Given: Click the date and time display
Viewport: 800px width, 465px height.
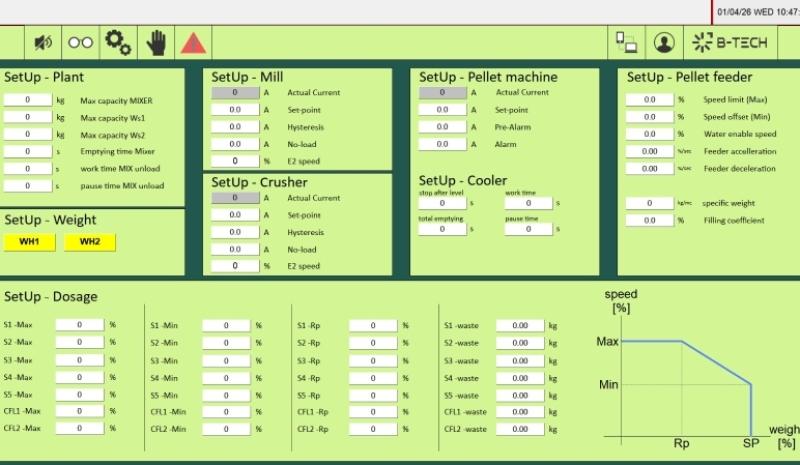Looking at the screenshot, I should pos(758,12).
